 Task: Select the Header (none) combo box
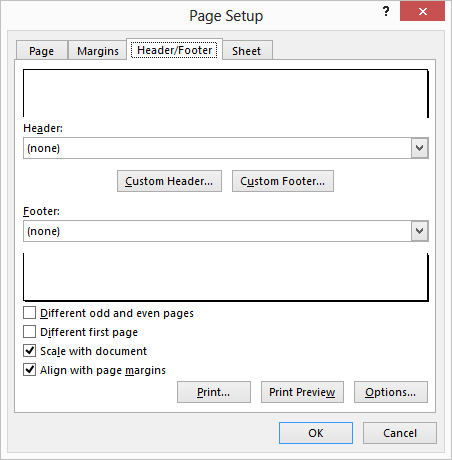click(226, 148)
